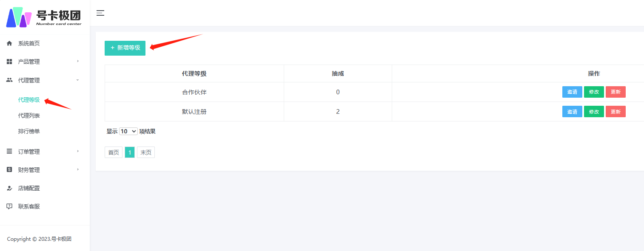Click the hamburger menu collapse icon
The image size is (644, 251).
(100, 13)
